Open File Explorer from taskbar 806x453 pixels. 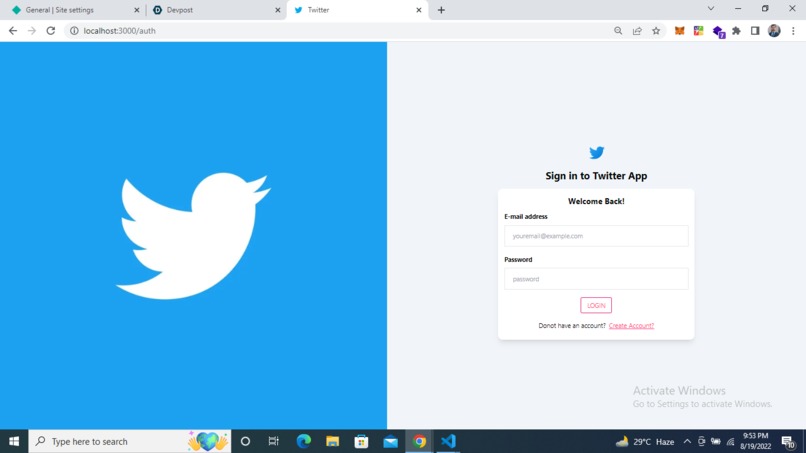(x=333, y=441)
